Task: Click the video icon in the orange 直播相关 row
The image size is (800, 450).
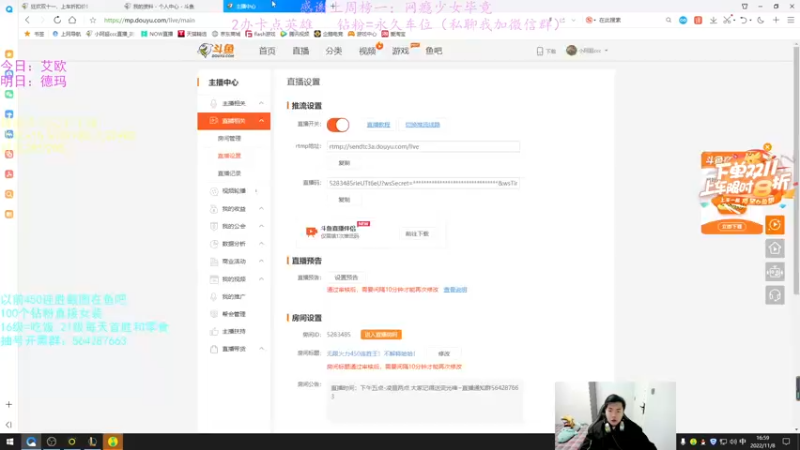Action: pos(214,121)
